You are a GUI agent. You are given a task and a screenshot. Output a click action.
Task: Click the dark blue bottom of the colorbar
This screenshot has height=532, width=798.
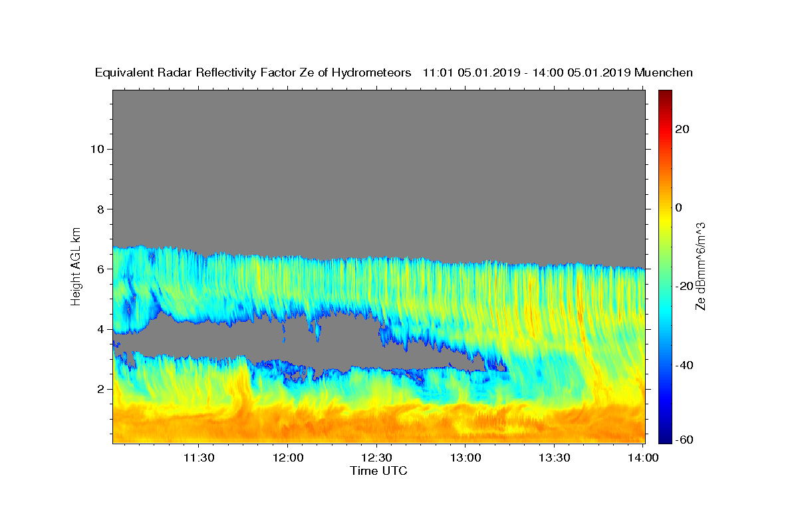tap(665, 436)
